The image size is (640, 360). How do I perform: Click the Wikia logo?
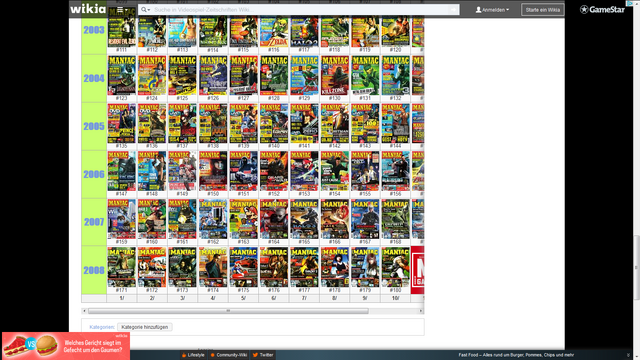(x=88, y=9)
